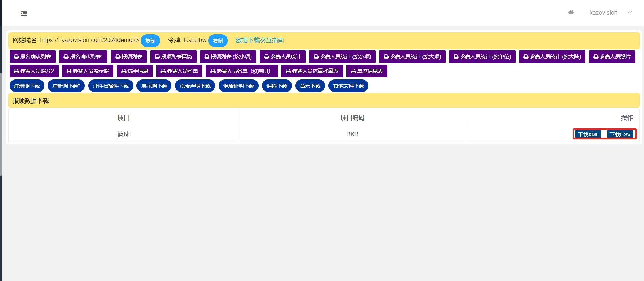
Task: Open 报项列表精简 print report
Action: pyautogui.click(x=173, y=57)
